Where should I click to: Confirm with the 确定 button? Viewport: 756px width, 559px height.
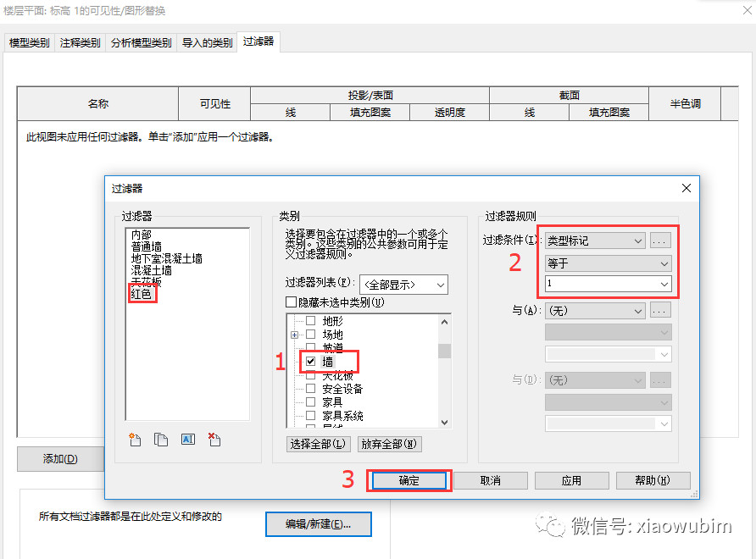coord(409,480)
